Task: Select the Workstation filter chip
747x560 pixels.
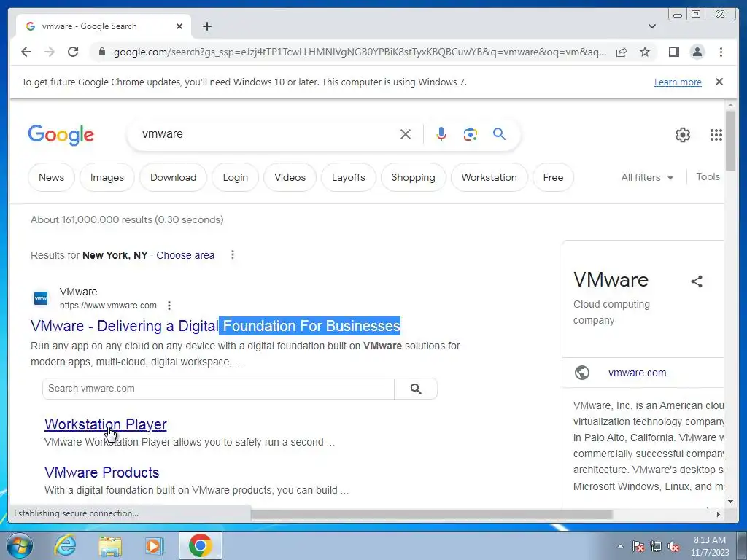Action: point(489,177)
